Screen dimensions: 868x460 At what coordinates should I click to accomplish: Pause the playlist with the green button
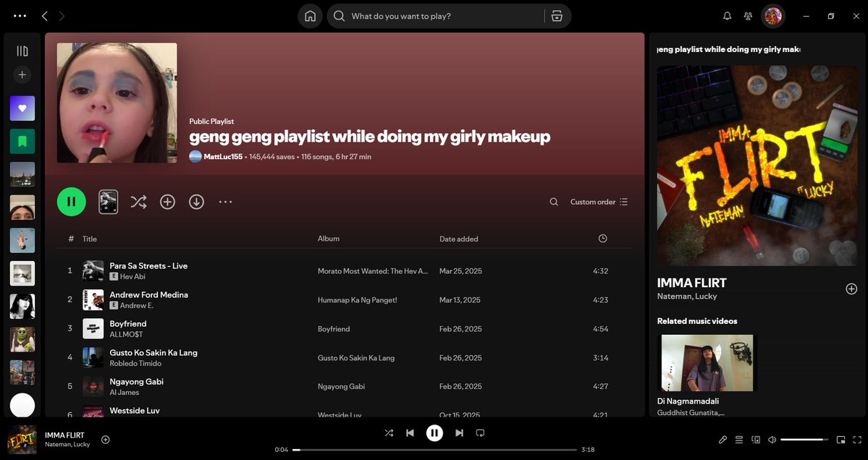pos(72,202)
